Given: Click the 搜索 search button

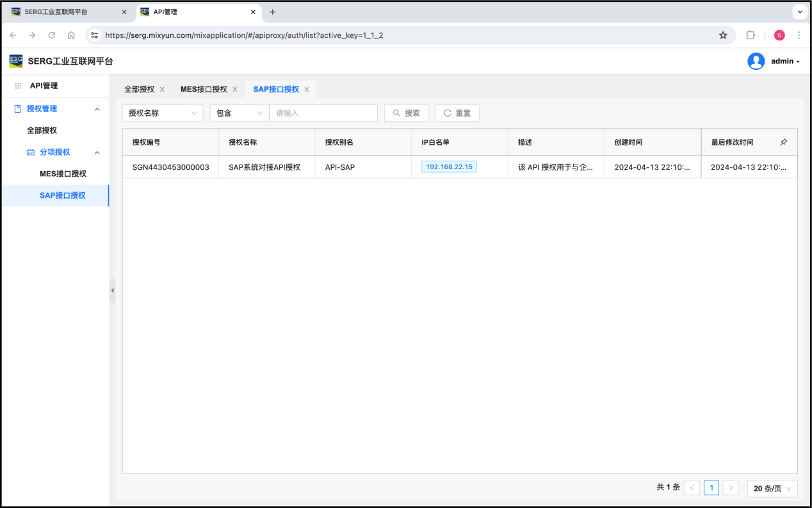Looking at the screenshot, I should [x=406, y=113].
